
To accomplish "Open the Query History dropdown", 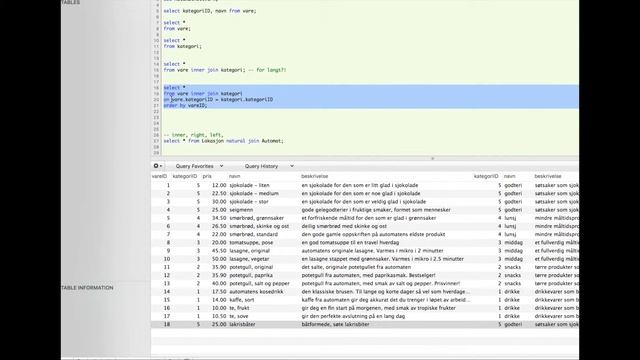I will pos(269,166).
